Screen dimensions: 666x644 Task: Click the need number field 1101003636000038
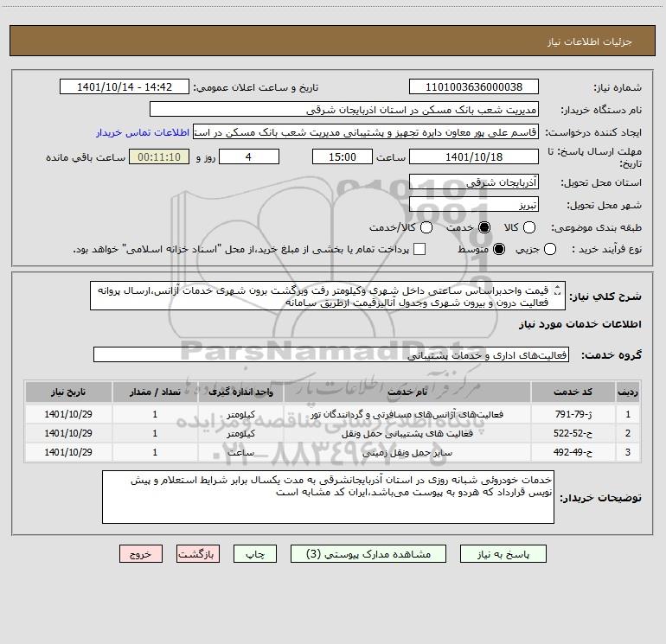pyautogui.click(x=474, y=87)
